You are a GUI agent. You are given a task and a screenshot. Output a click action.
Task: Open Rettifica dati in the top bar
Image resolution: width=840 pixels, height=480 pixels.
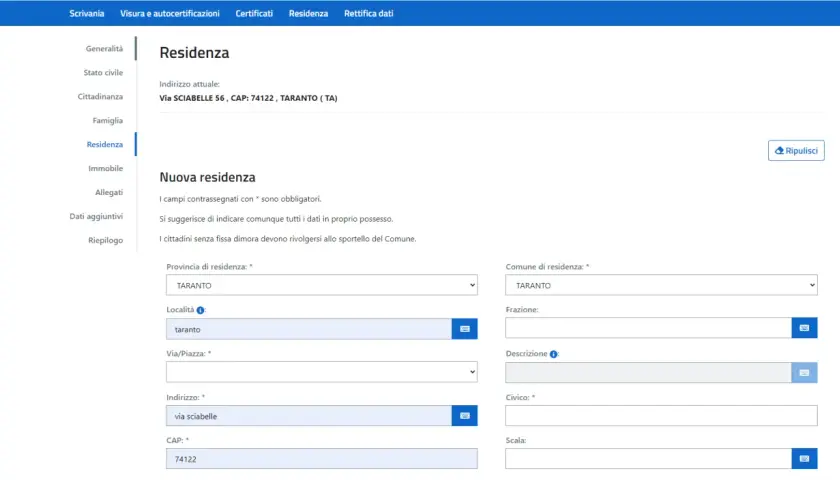pos(369,13)
